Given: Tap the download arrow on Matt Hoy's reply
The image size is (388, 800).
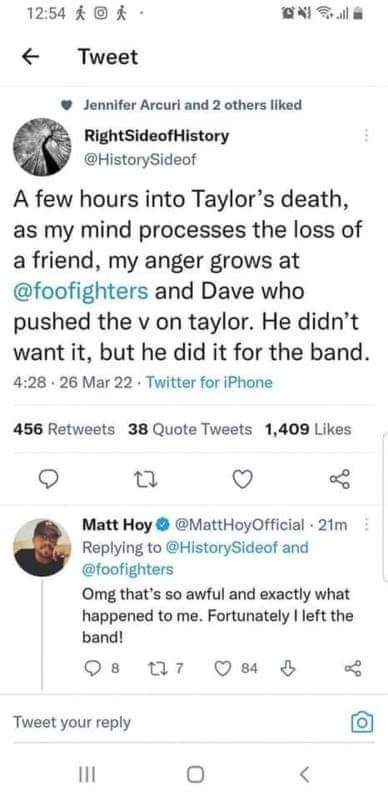Looking at the screenshot, I should coord(287,668).
